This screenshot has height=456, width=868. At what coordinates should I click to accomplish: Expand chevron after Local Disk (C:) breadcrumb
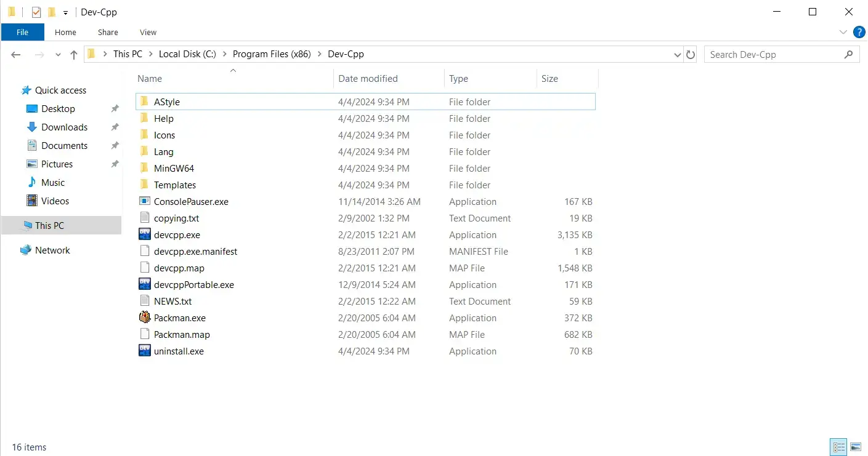point(224,54)
